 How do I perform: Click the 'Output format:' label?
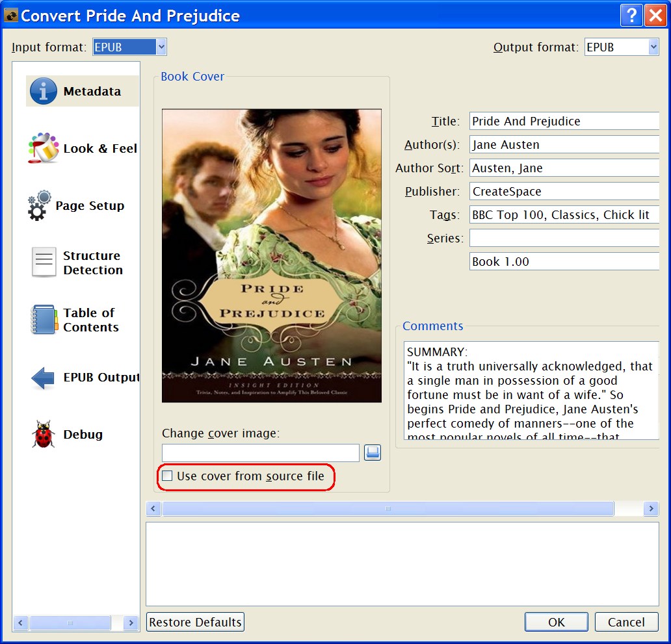pyautogui.click(x=536, y=47)
